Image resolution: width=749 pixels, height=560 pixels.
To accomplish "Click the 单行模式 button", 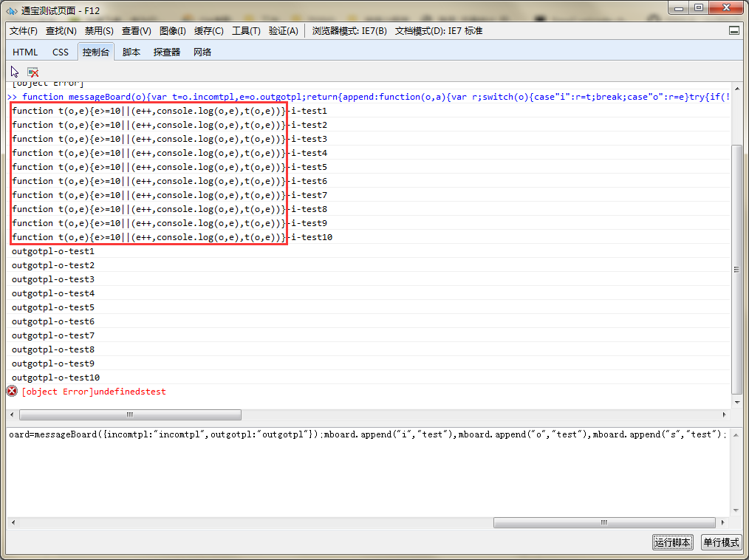I will (720, 542).
